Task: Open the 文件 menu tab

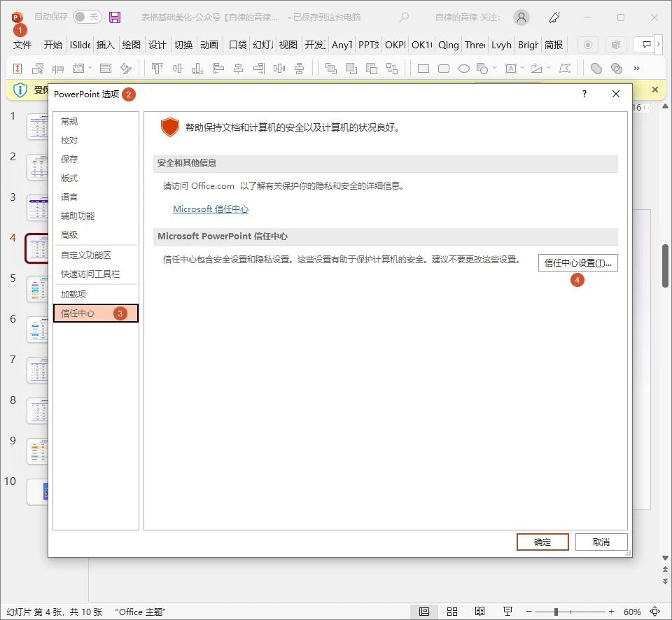Action: click(x=22, y=45)
